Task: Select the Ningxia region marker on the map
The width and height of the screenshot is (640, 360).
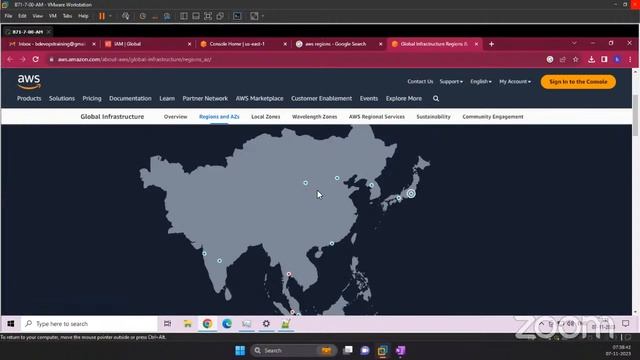Action: point(306,183)
